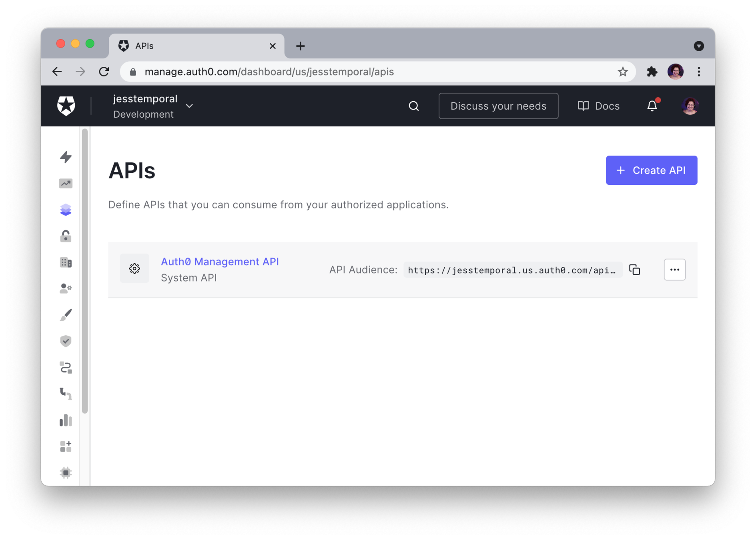
Task: Open the Marketplace grid-plus sidebar icon
Action: (66, 446)
